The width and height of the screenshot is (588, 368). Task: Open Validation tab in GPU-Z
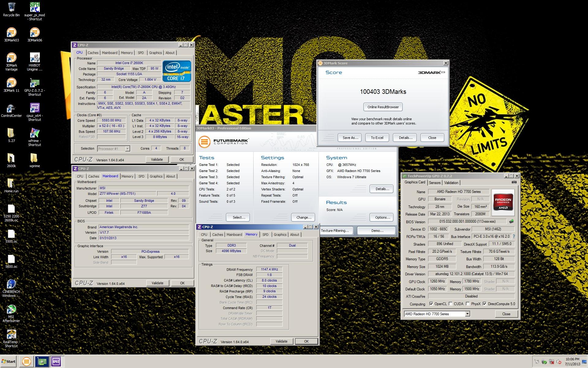tap(451, 183)
